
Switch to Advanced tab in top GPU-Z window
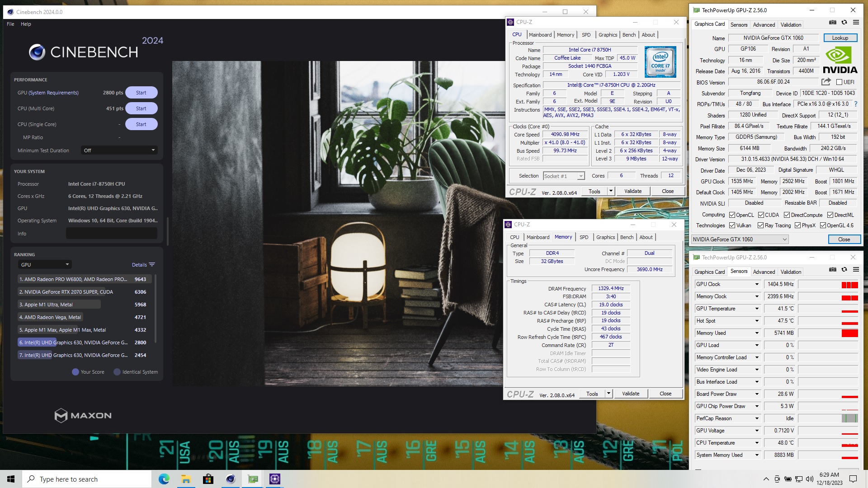coord(764,25)
